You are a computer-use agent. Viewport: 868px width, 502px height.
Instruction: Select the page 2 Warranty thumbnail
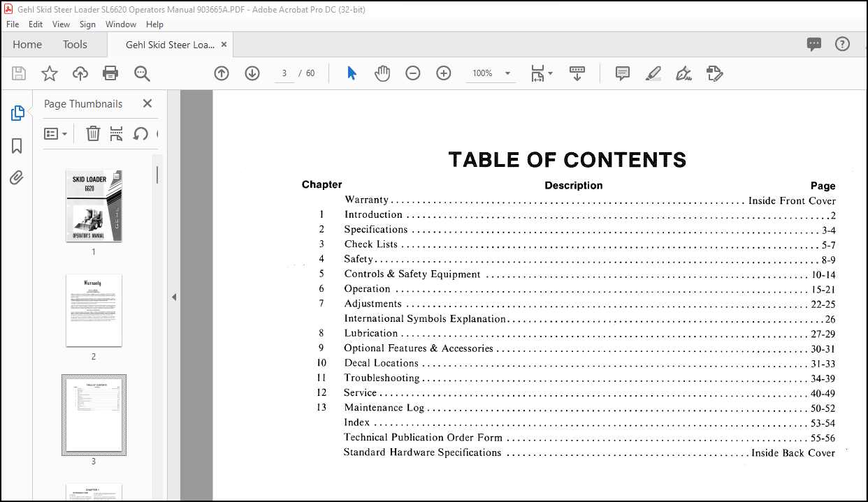[x=94, y=310]
